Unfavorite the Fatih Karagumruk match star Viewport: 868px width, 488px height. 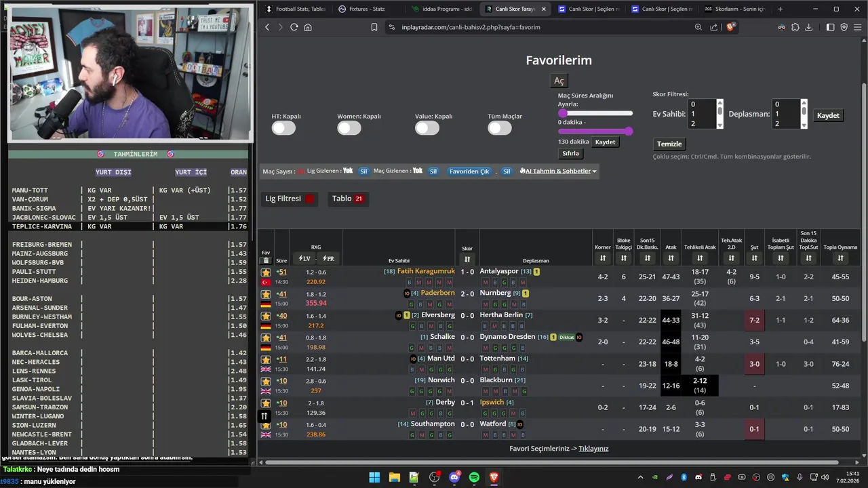[266, 272]
